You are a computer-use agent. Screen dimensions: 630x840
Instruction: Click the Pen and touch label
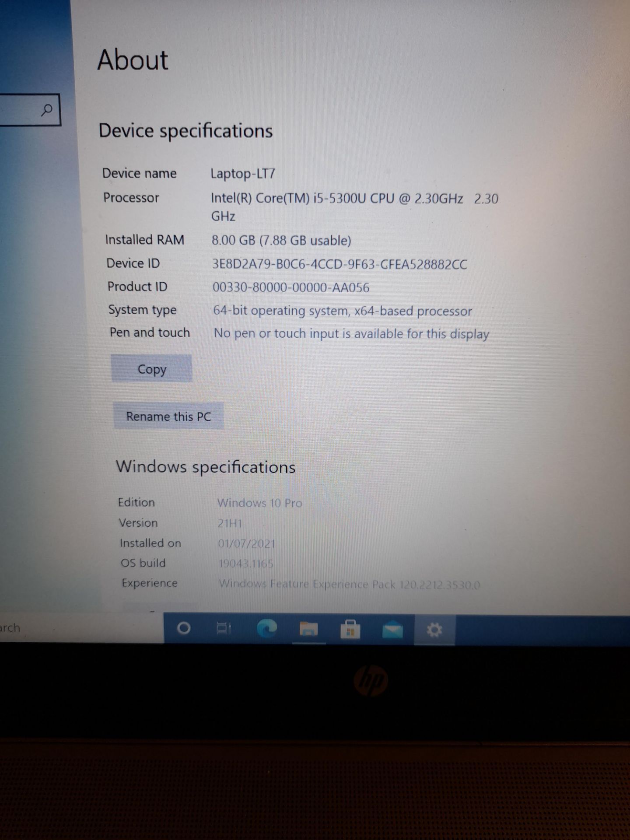[150, 332]
